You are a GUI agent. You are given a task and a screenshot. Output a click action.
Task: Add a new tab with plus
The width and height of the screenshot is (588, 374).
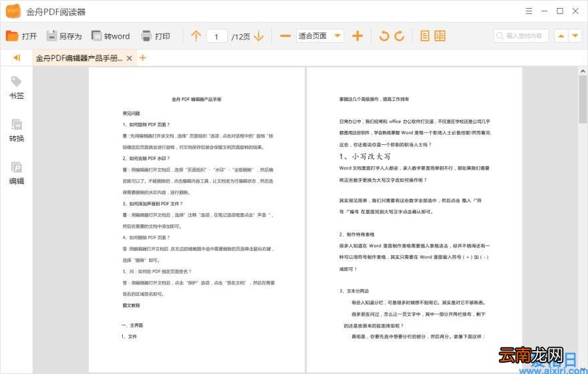pyautogui.click(x=142, y=57)
